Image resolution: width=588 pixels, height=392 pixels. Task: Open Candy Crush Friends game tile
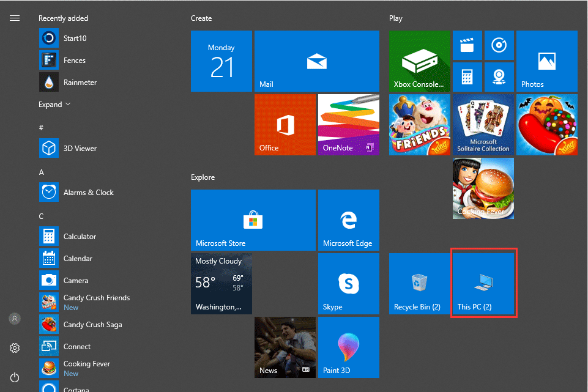coord(420,125)
